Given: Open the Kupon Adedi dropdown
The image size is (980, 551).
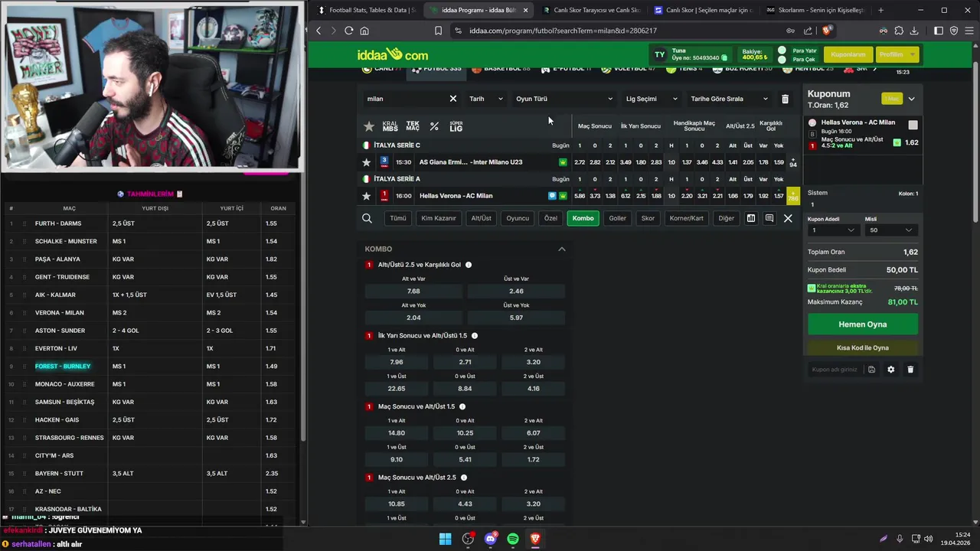Looking at the screenshot, I should [833, 230].
